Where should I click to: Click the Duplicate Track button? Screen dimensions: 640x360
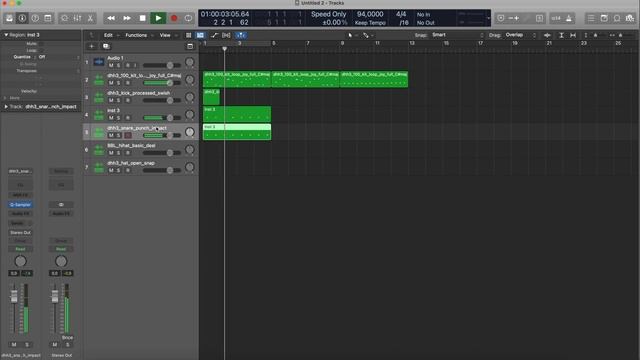coord(106,46)
